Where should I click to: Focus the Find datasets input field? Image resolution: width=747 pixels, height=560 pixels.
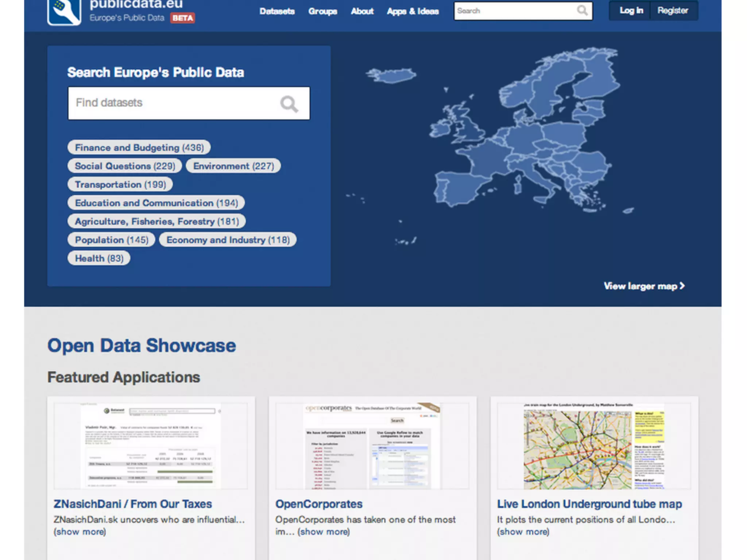(171, 103)
